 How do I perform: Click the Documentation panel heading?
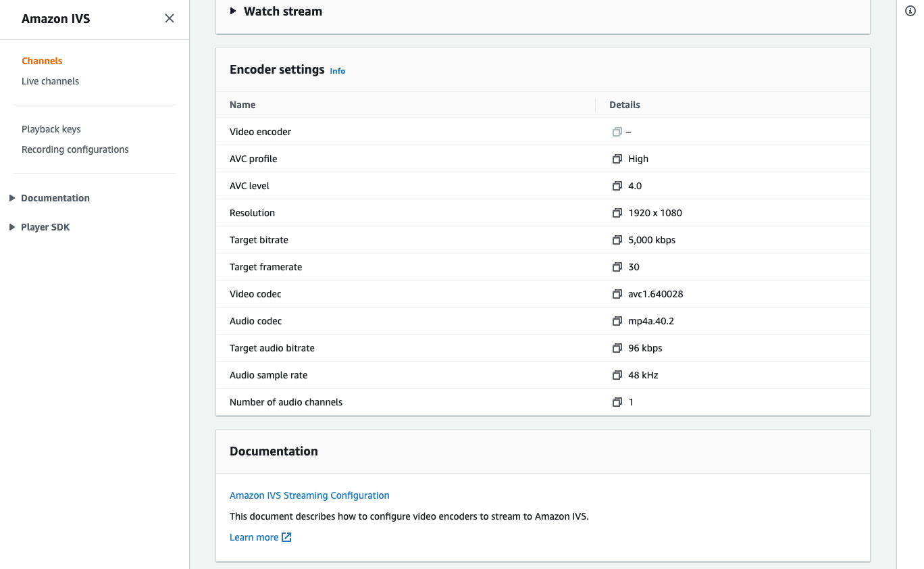[x=274, y=451]
